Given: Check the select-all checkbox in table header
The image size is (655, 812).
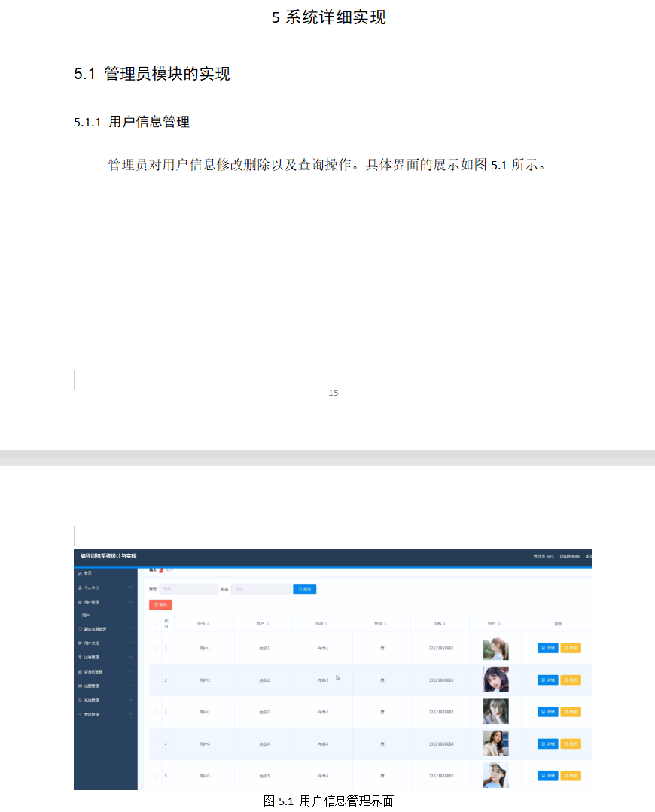Looking at the screenshot, I should pos(155,624).
